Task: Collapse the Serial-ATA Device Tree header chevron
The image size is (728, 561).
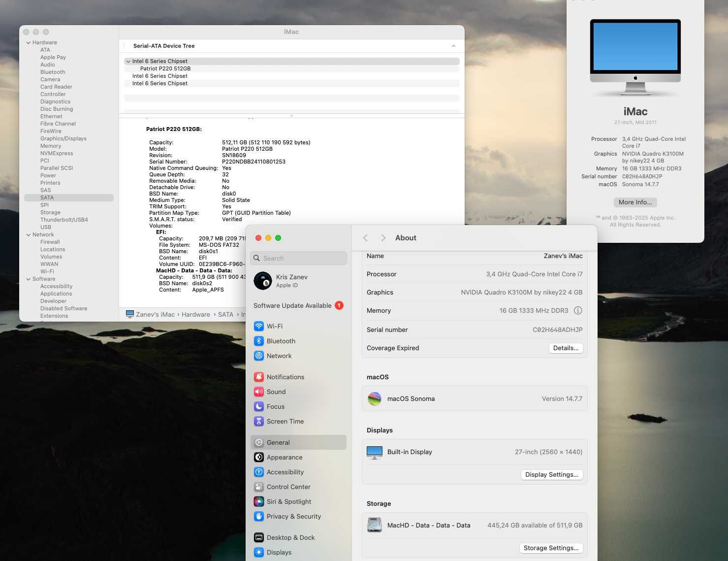Action: 453,46
